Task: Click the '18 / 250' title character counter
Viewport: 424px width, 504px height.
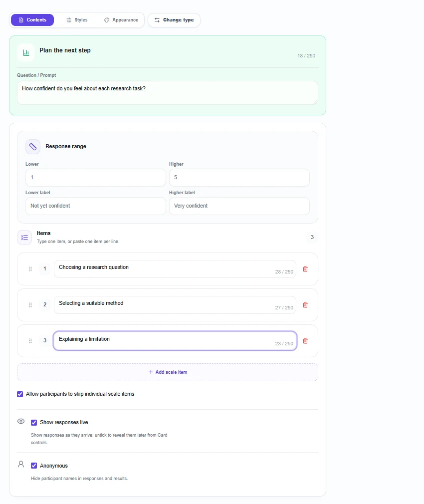Action: (x=306, y=55)
